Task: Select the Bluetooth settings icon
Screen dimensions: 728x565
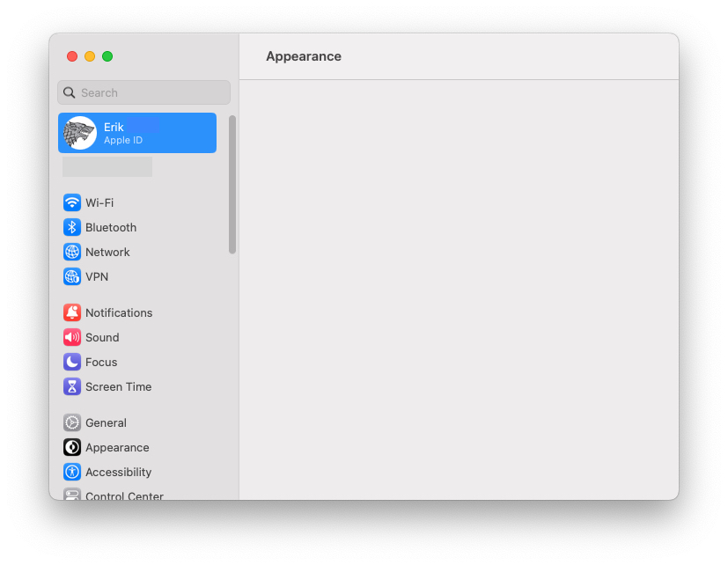Action: (x=71, y=227)
